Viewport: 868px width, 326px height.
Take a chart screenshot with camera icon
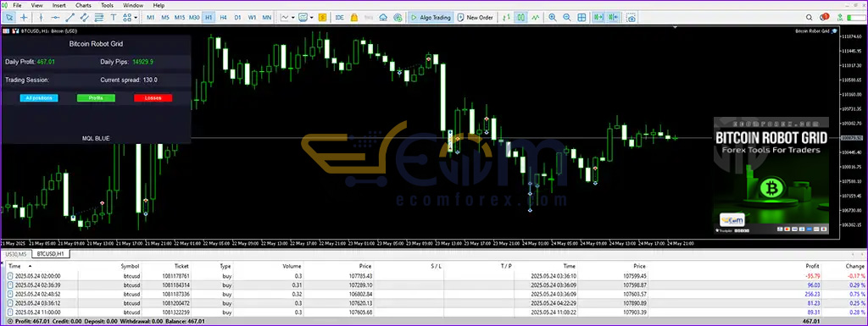click(631, 18)
